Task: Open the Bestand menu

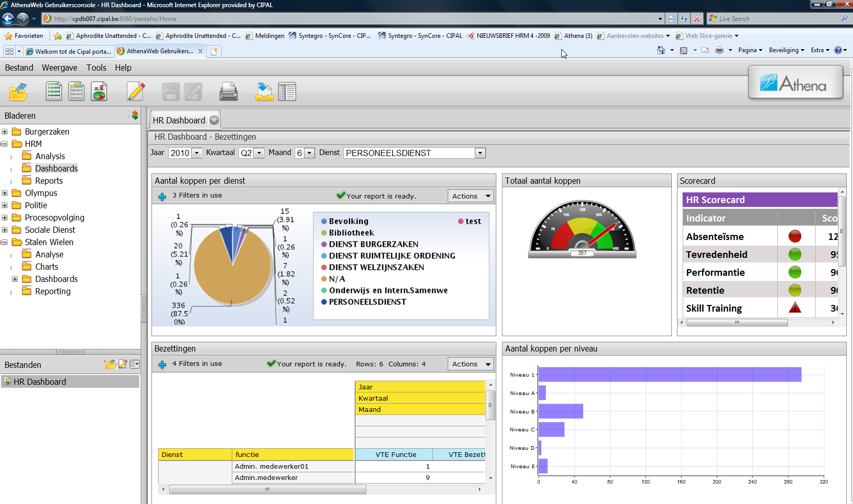Action: tap(19, 68)
